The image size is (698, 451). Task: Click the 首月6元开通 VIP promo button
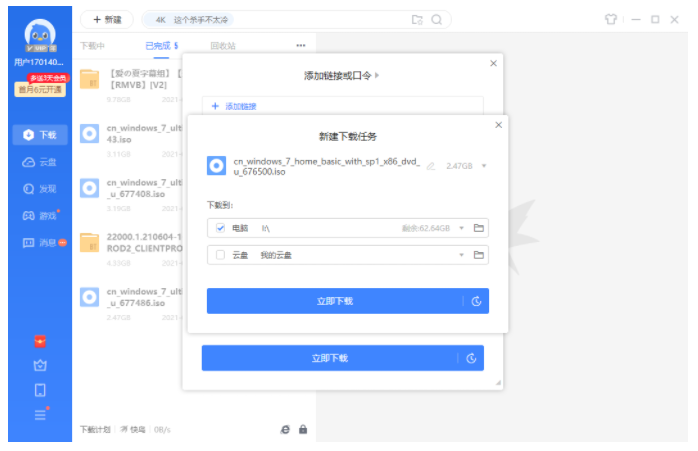click(x=40, y=89)
